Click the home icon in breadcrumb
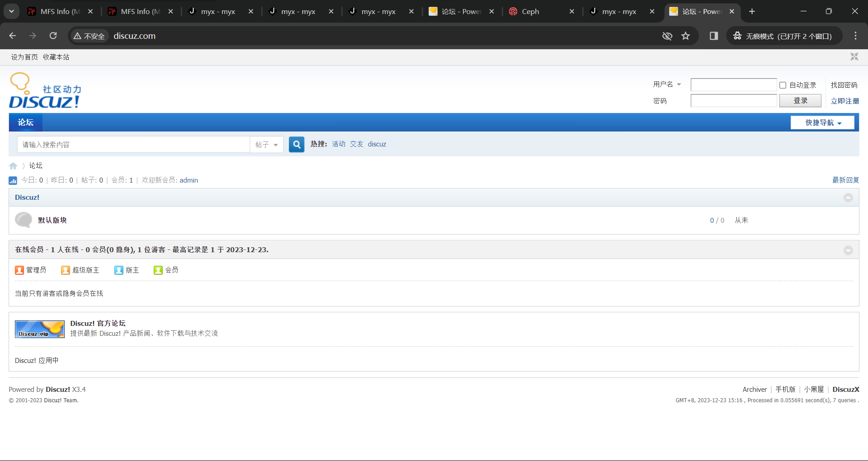The height and width of the screenshot is (461, 868). click(x=13, y=166)
